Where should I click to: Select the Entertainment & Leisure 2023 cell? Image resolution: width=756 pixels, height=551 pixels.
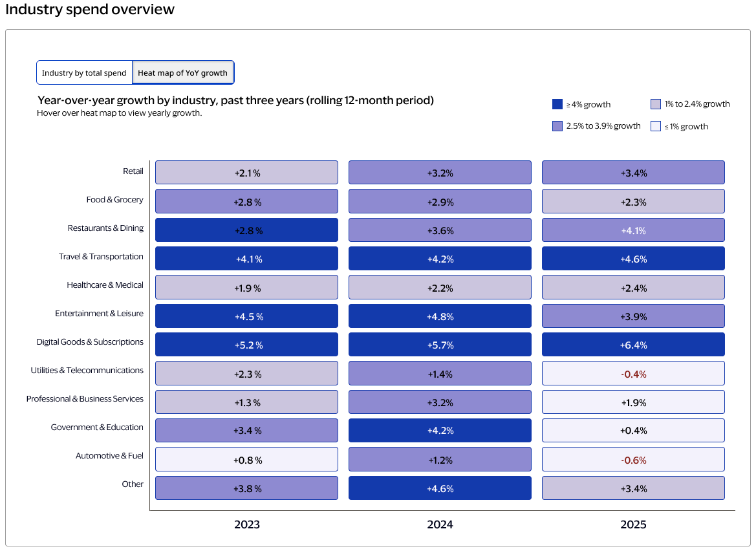click(246, 316)
